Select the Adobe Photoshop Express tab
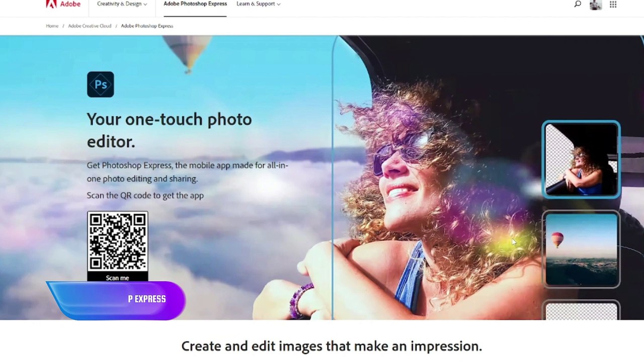 (195, 4)
